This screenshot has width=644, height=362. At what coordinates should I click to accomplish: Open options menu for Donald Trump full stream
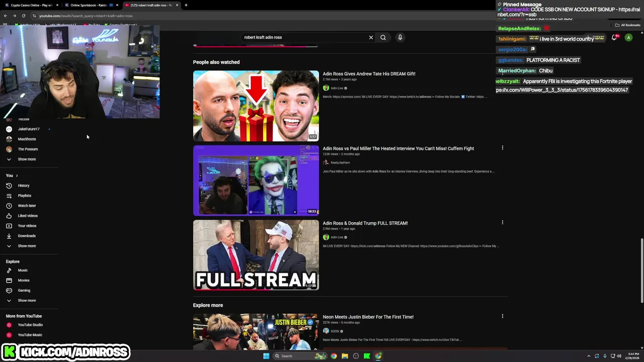(x=502, y=222)
